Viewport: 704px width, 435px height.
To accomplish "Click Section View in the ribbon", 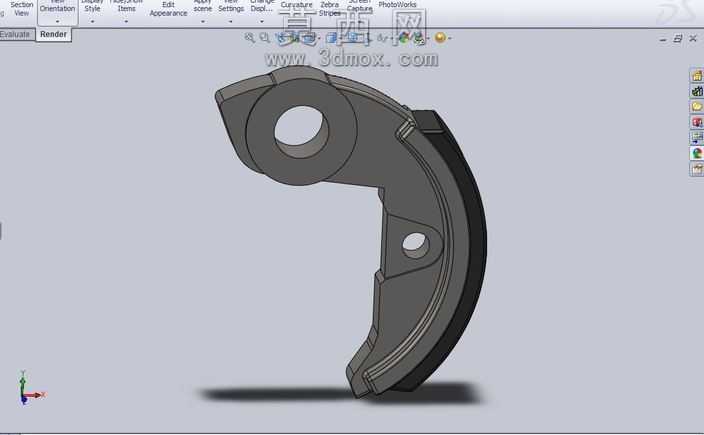I will [22, 9].
